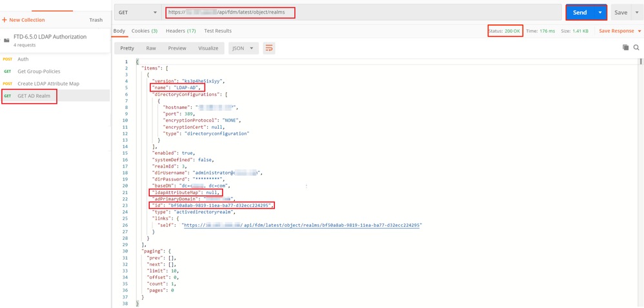Open the self link URL in response

[x=302, y=226]
